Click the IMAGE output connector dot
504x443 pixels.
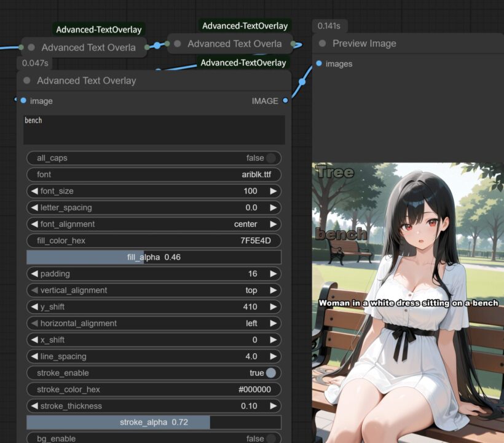[x=285, y=101]
